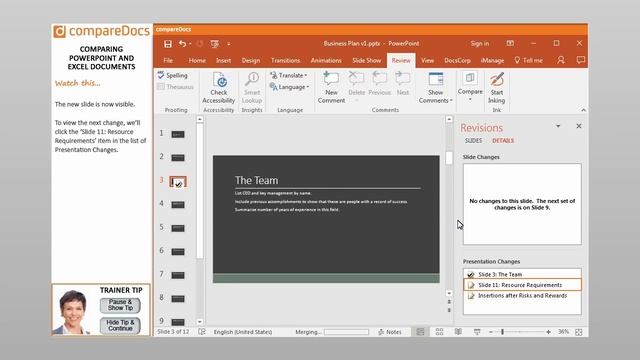The image size is (640, 360).
Task: Save the presentation using the floppy icon
Action: point(167,44)
